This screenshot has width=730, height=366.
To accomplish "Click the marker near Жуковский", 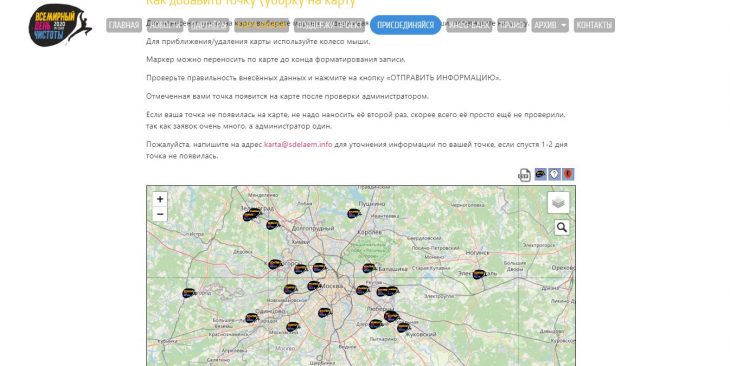I will pos(404,327).
